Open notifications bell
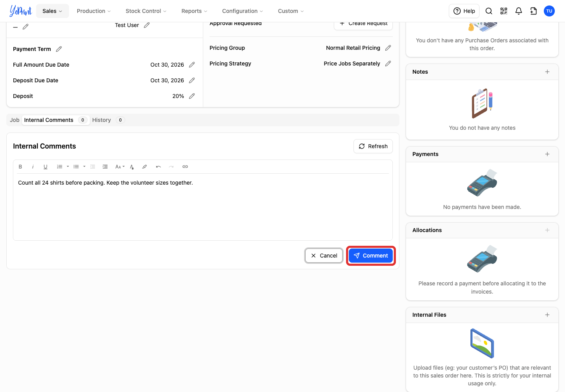 coord(519,11)
